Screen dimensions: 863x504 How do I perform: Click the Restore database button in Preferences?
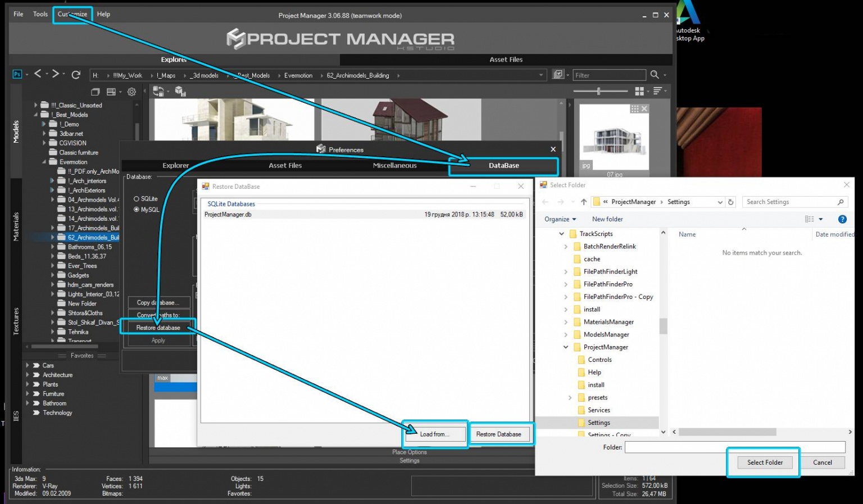pos(158,328)
